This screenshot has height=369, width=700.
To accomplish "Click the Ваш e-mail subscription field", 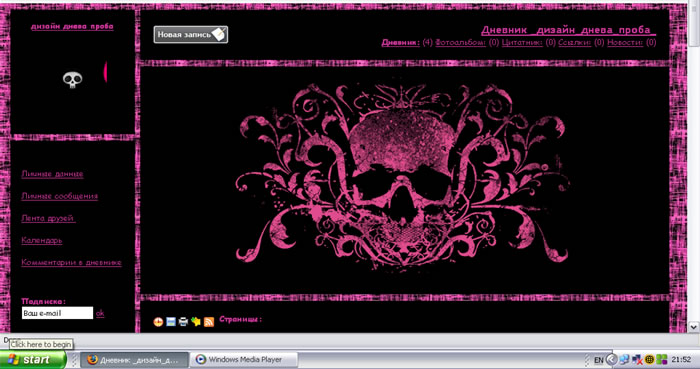I will (57, 313).
